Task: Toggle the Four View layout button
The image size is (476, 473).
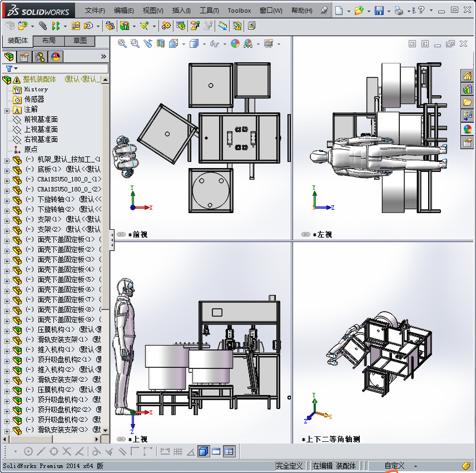Action: pyautogui.click(x=229, y=451)
